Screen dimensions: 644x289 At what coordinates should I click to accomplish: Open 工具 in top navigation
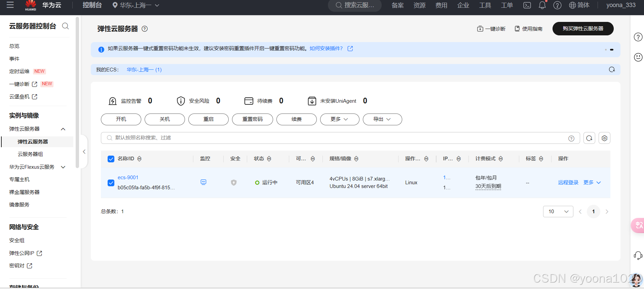[x=485, y=5]
